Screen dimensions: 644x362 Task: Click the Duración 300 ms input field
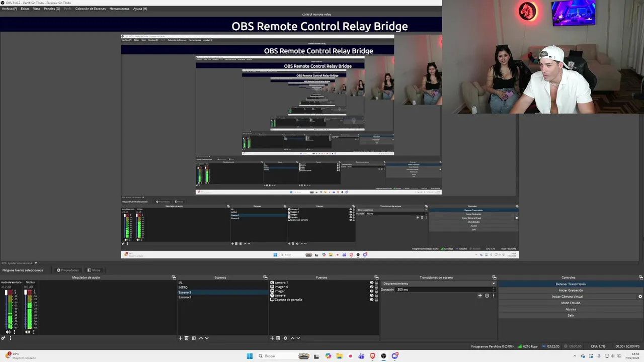coord(443,290)
